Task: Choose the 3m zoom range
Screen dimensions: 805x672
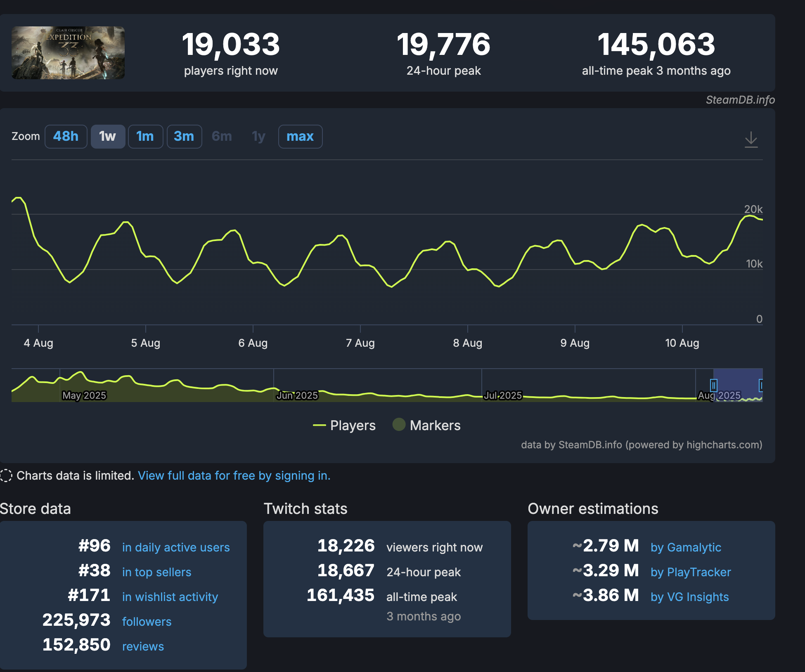Action: (x=184, y=136)
